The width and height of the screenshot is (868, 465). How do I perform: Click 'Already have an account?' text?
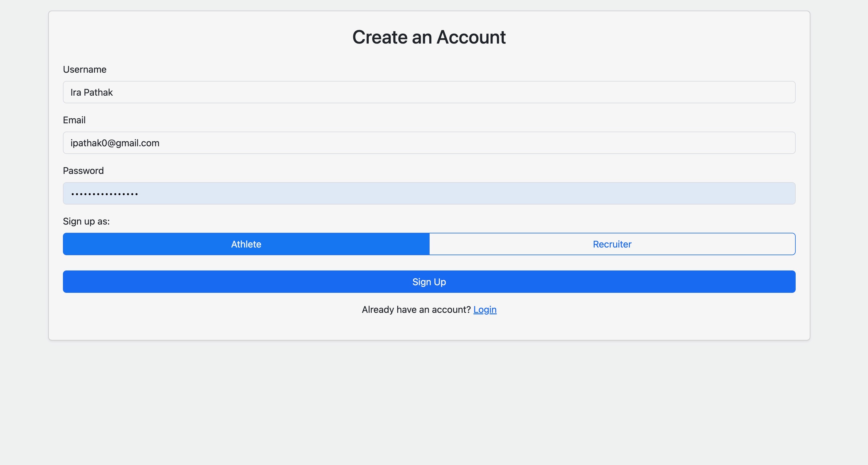click(x=416, y=310)
